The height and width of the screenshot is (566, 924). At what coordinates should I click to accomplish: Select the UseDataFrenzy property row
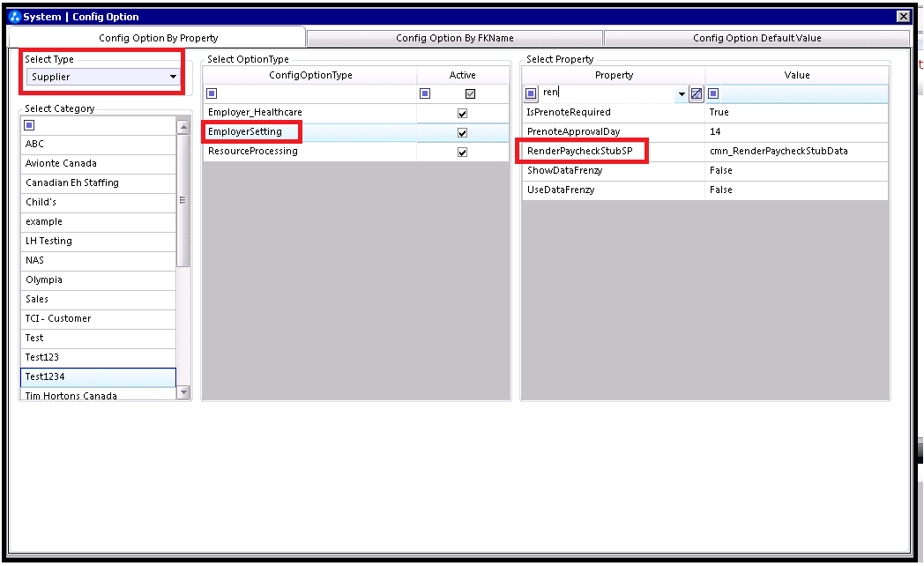click(x=704, y=190)
